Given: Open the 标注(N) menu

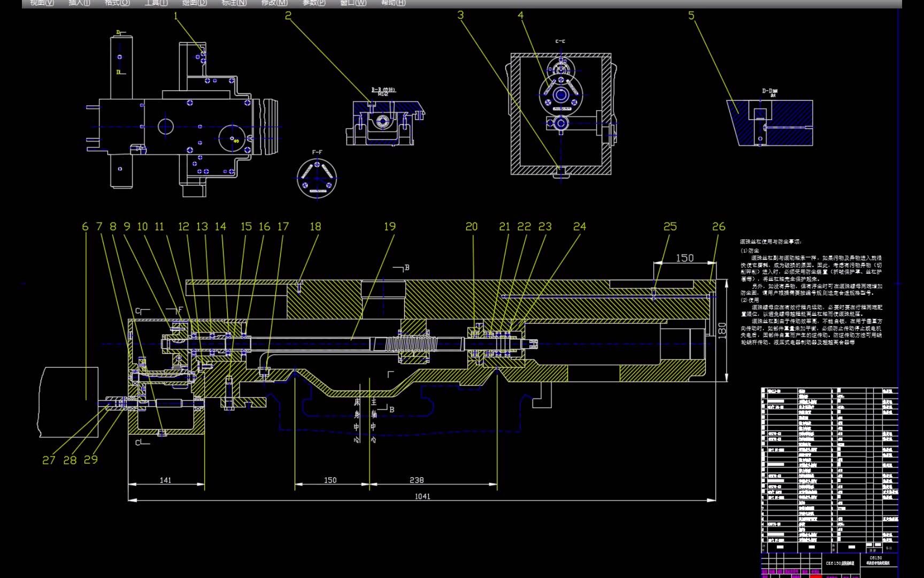Looking at the screenshot, I should coord(234,3).
